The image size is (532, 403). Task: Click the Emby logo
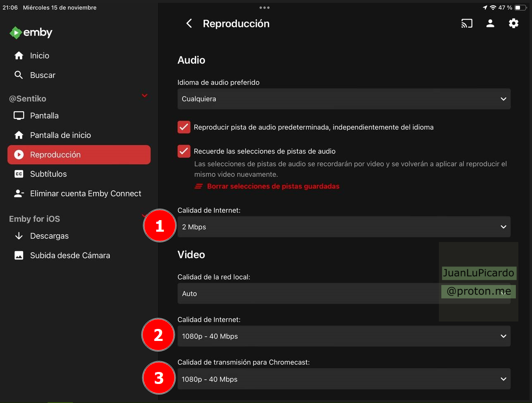click(x=31, y=33)
